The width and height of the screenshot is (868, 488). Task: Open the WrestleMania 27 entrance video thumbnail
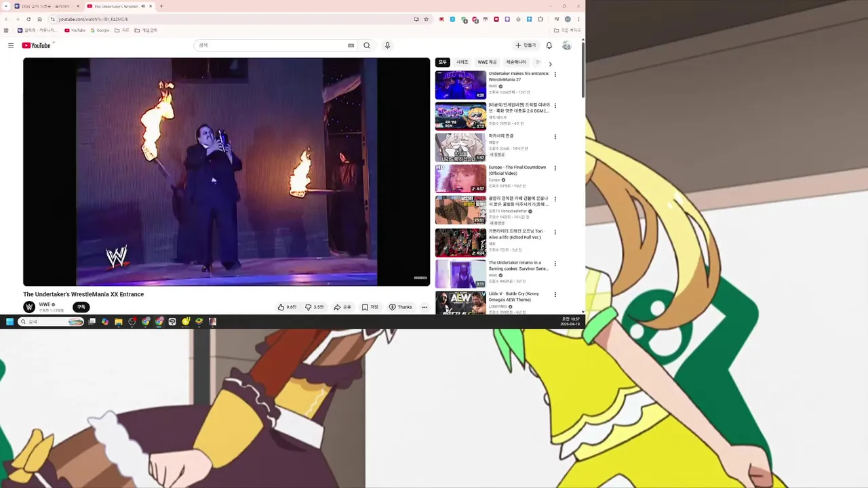[460, 85]
